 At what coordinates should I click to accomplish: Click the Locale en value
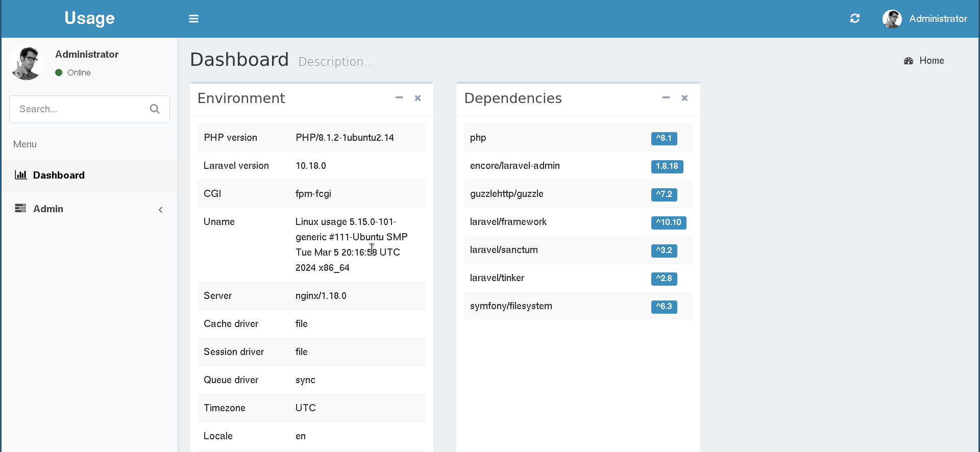301,436
